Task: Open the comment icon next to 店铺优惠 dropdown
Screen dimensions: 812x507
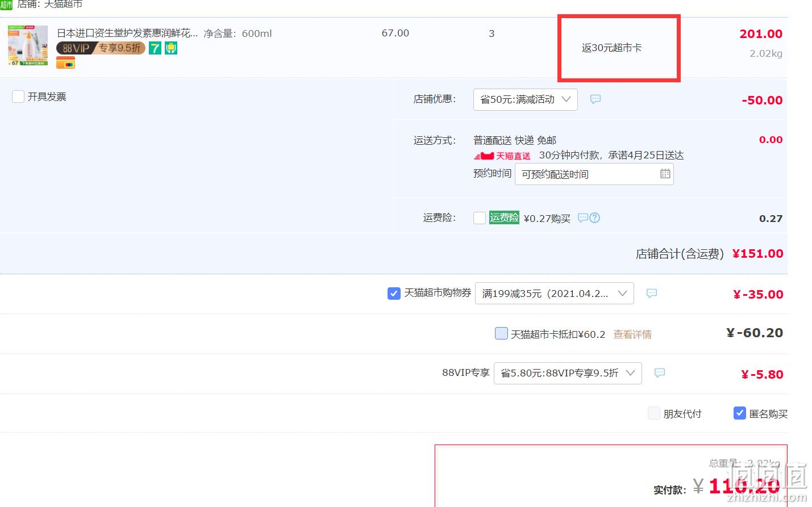Action: click(x=595, y=99)
